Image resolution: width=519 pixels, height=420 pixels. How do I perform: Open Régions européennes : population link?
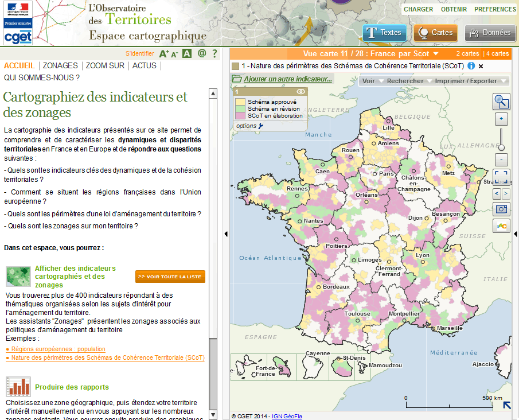coord(58,349)
